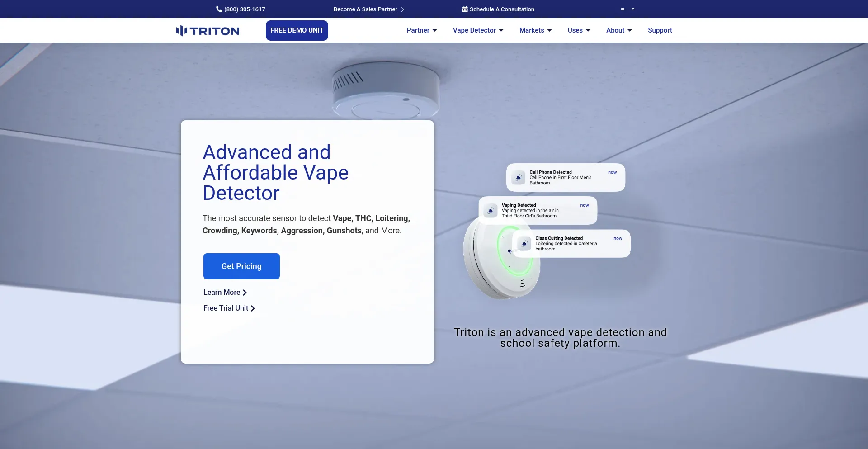Expand the Partner dropdown menu

point(421,30)
